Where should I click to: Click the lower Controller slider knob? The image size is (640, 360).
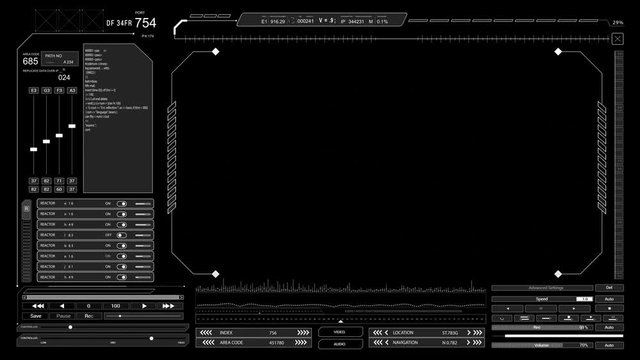(151, 338)
